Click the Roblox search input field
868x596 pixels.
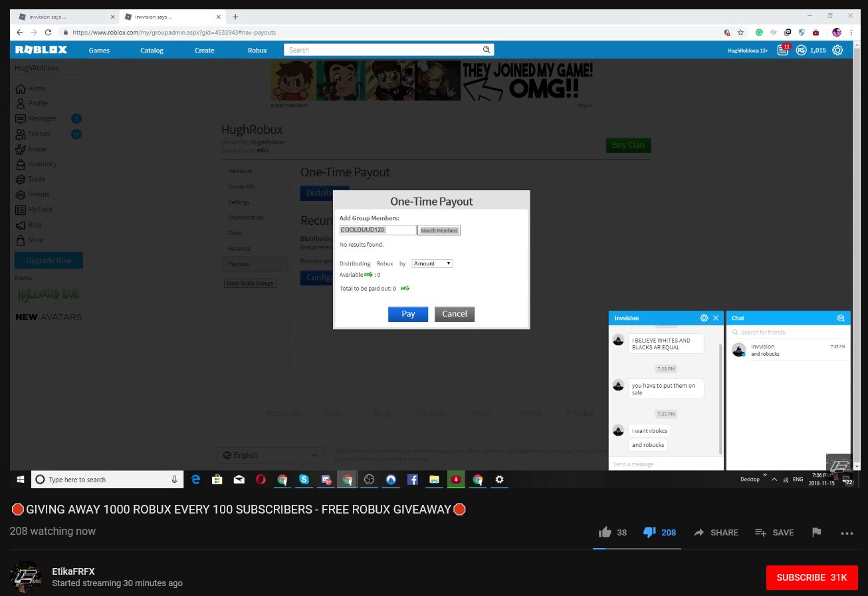[x=383, y=50]
